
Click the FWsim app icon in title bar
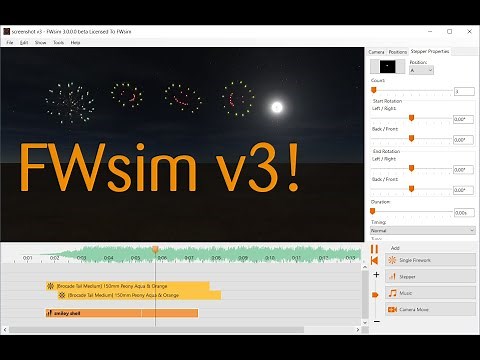tap(7, 32)
